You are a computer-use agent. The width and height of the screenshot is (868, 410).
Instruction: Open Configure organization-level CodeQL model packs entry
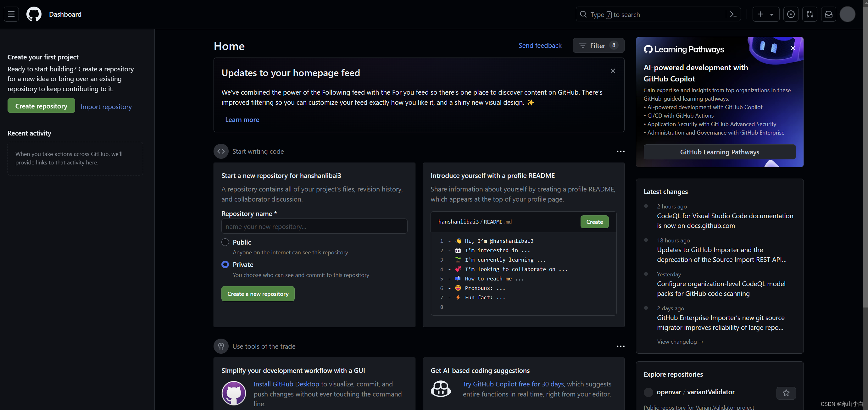click(721, 289)
